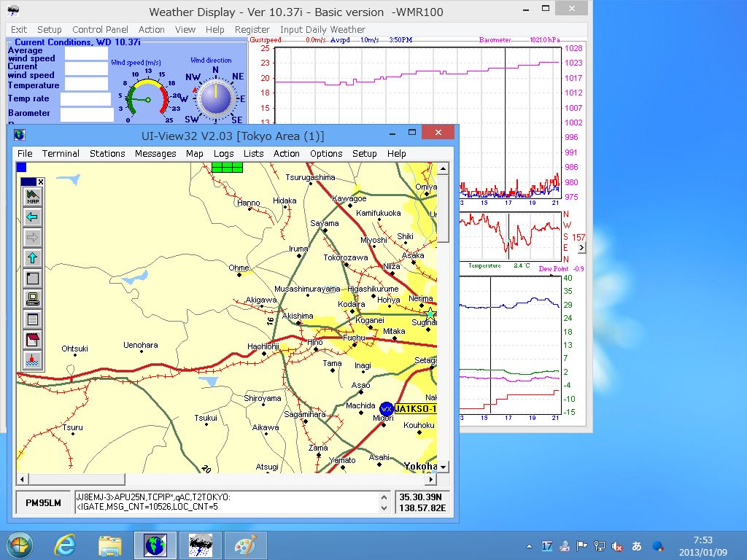This screenshot has height=560, width=747.
Task: Click the map horizontal scrollbar right arrow
Action: click(431, 479)
